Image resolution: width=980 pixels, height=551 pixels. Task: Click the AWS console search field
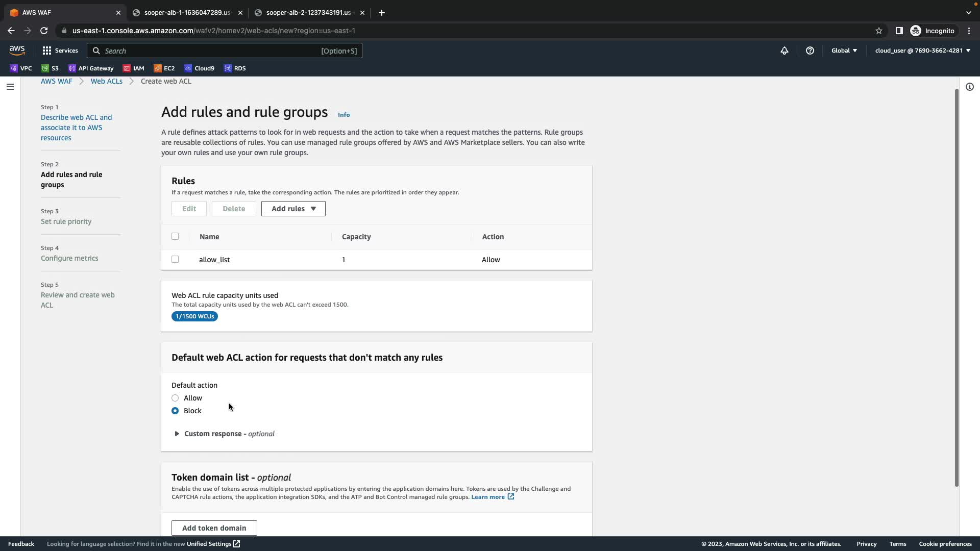click(x=212, y=51)
